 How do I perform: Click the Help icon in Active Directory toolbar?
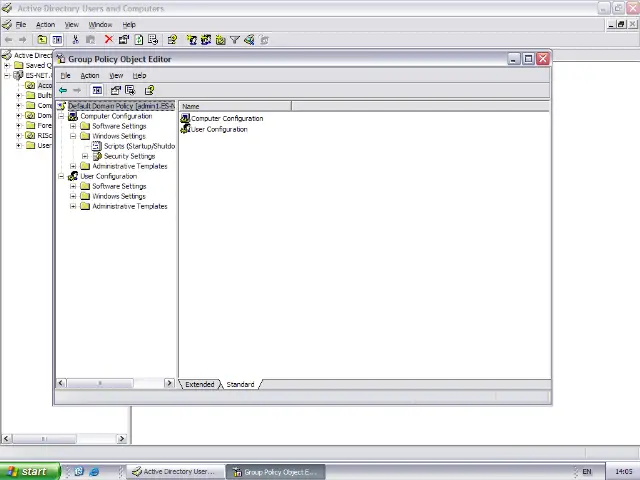point(172,40)
